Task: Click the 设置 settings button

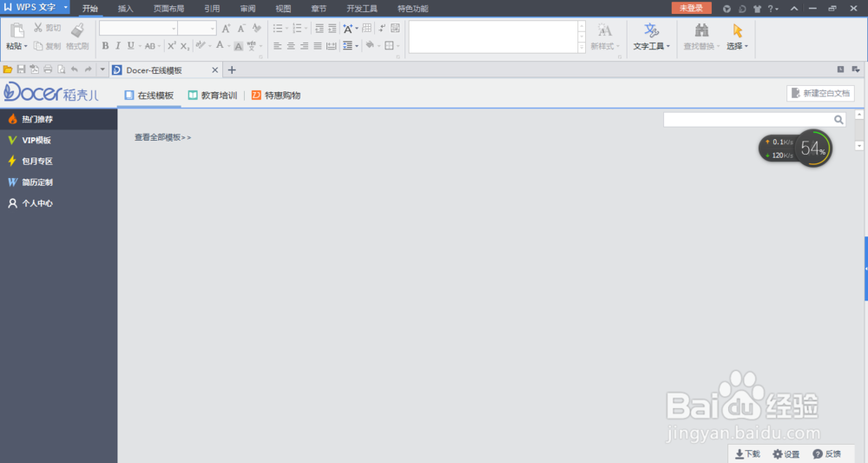Action: 786,453
